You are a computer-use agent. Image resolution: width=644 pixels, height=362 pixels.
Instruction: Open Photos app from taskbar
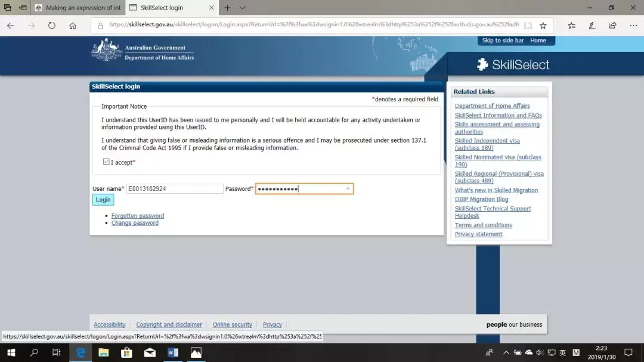[x=196, y=352]
